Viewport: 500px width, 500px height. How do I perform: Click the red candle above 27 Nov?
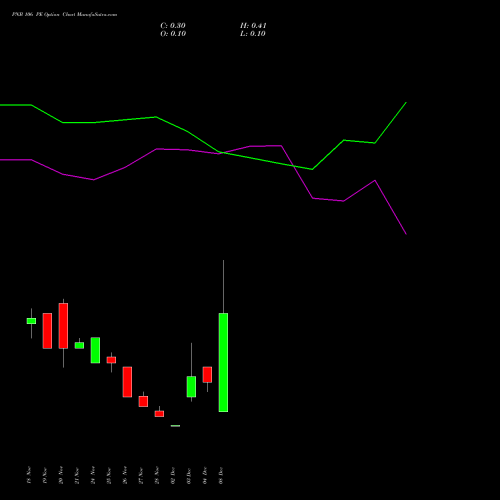tap(143, 401)
